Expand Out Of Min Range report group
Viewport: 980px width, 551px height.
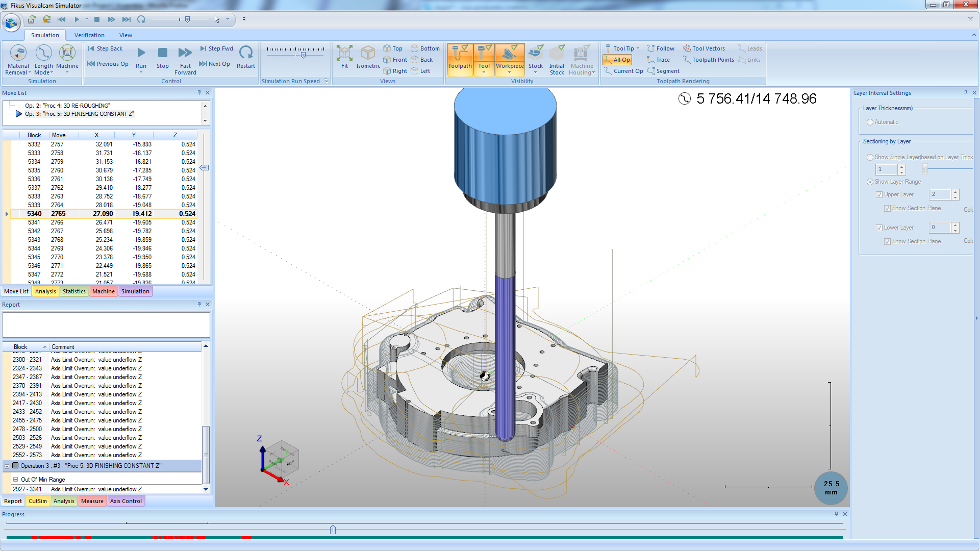tap(15, 479)
